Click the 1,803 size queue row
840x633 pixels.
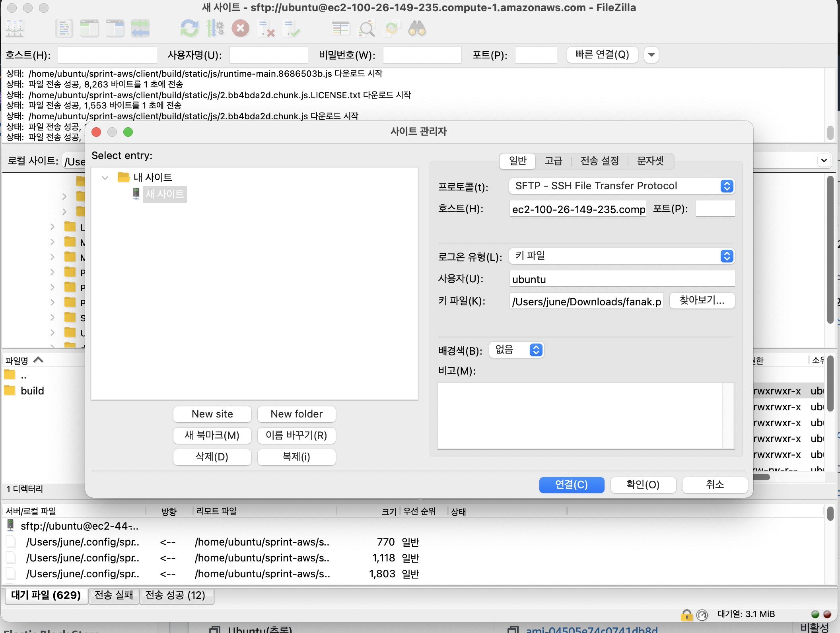click(414, 574)
